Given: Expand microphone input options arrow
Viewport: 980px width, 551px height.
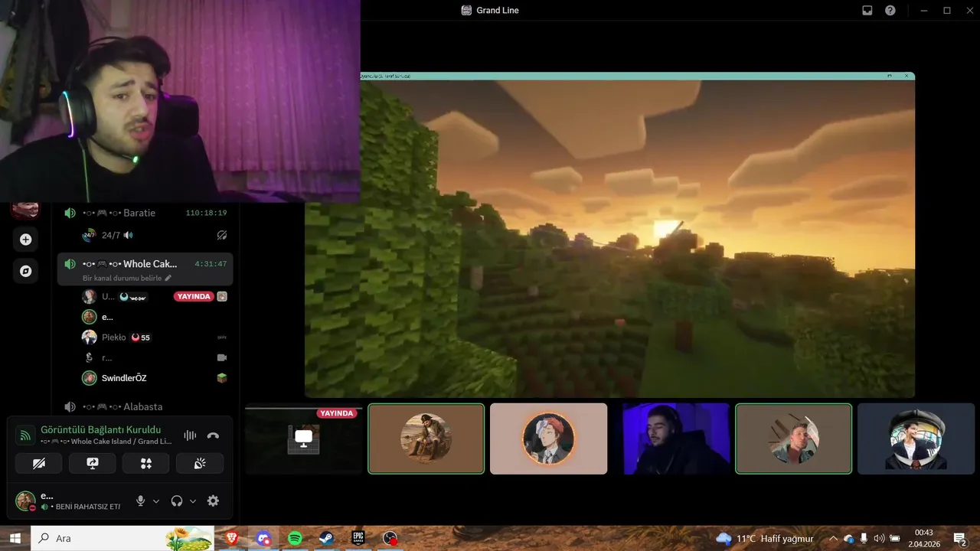Looking at the screenshot, I should pyautogui.click(x=156, y=501).
